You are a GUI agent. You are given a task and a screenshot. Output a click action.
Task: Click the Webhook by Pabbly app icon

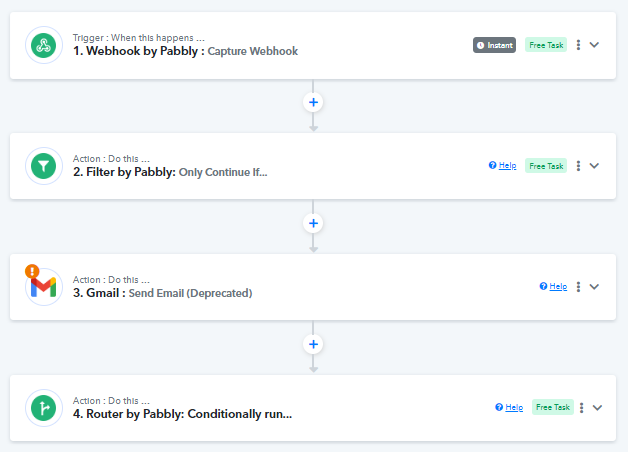(x=44, y=45)
